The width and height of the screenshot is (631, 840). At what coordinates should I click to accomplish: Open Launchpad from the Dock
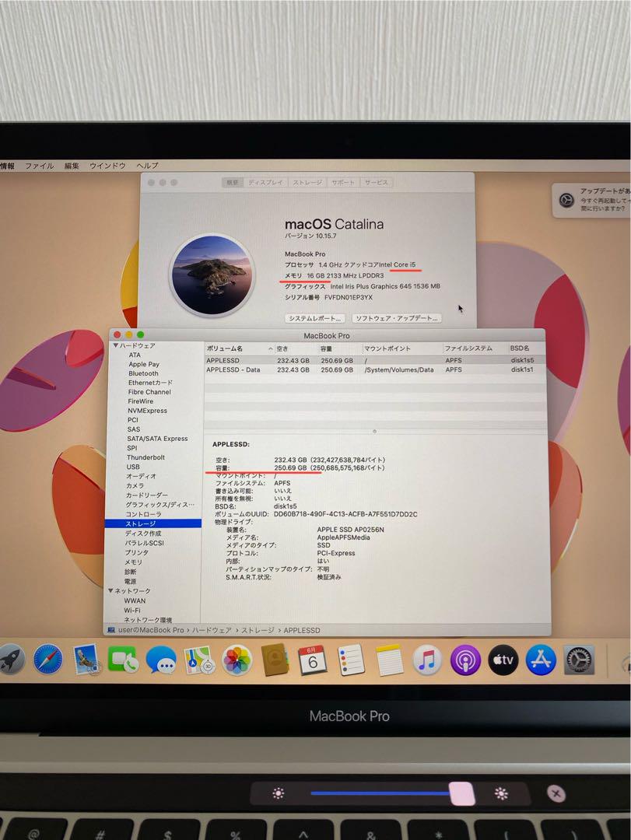tap(11, 660)
